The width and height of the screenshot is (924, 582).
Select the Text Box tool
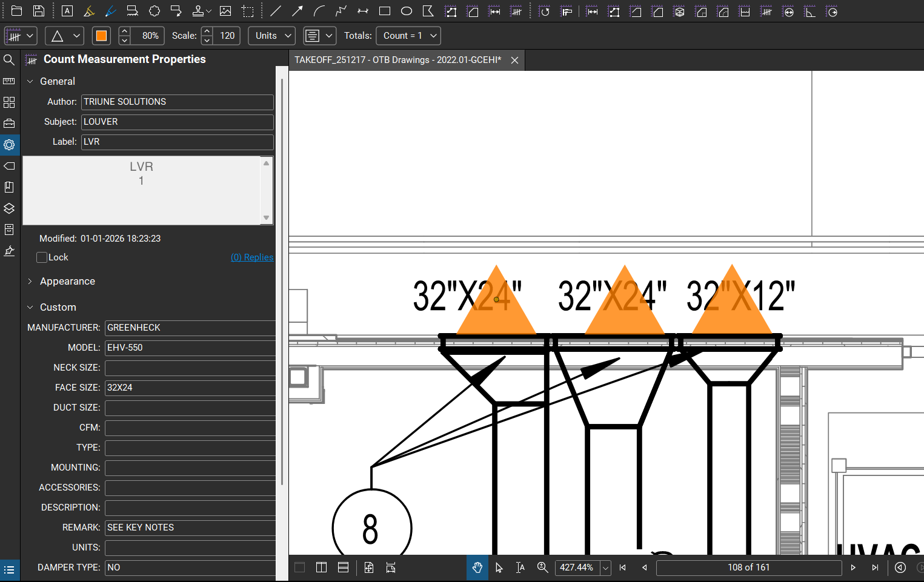click(x=67, y=11)
